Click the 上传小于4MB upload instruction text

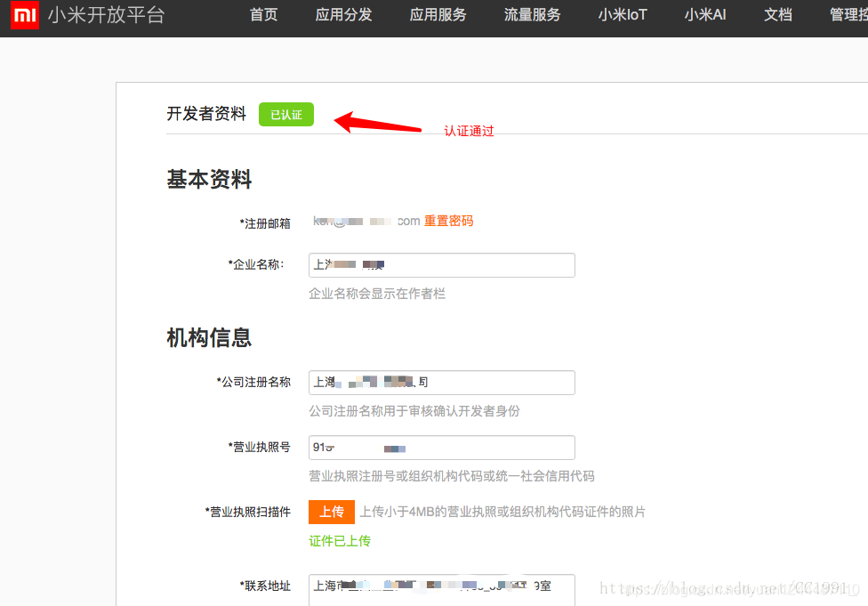click(x=502, y=512)
